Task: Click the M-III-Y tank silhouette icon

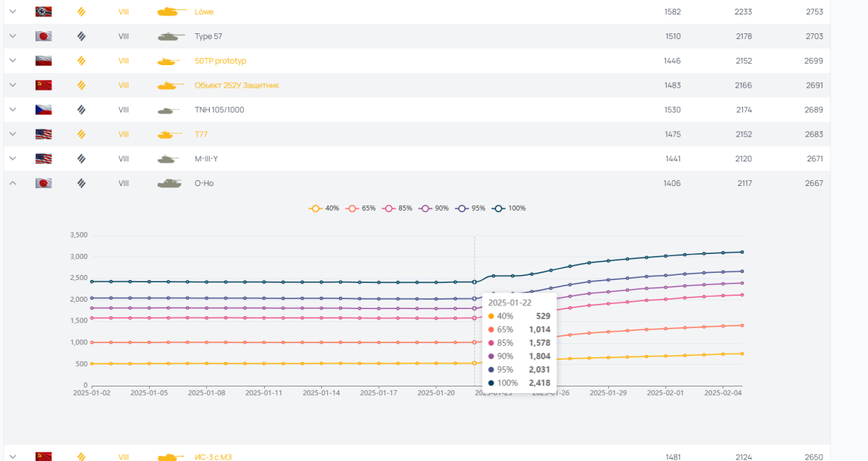Action: (169, 158)
